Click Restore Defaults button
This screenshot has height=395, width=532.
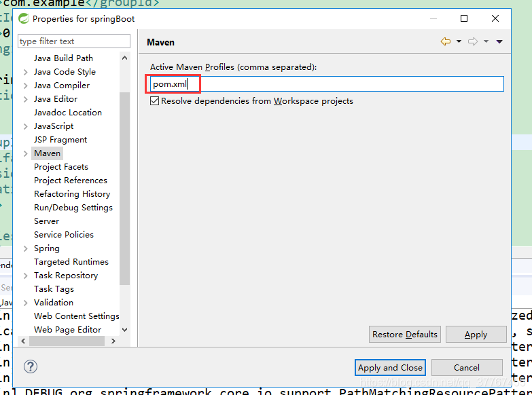pos(405,335)
